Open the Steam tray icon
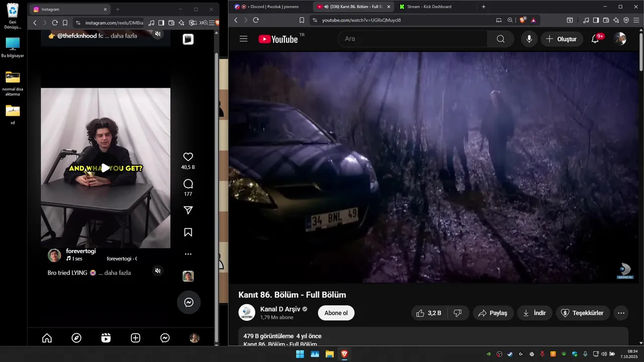This screenshot has height=362, width=644. pos(510,354)
